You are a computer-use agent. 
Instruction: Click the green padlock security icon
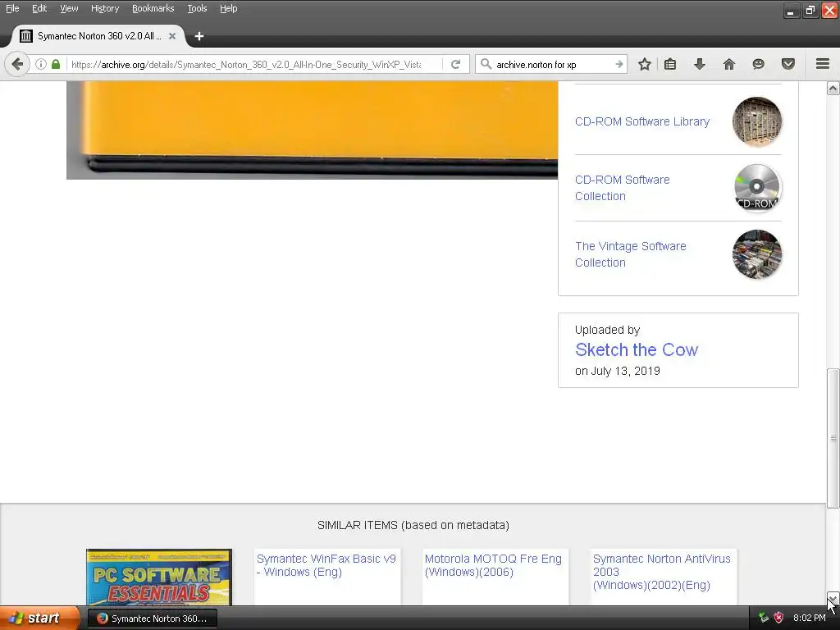tap(56, 64)
